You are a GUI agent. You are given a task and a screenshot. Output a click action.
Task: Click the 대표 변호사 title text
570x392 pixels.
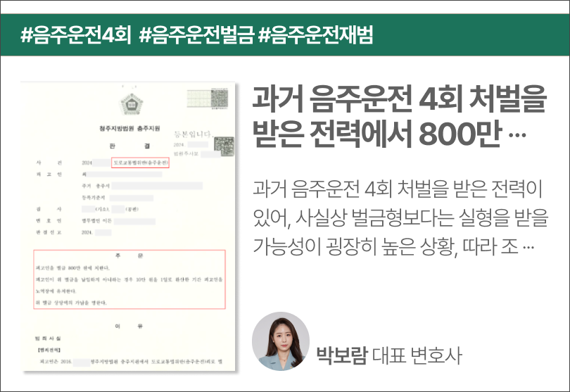416,355
